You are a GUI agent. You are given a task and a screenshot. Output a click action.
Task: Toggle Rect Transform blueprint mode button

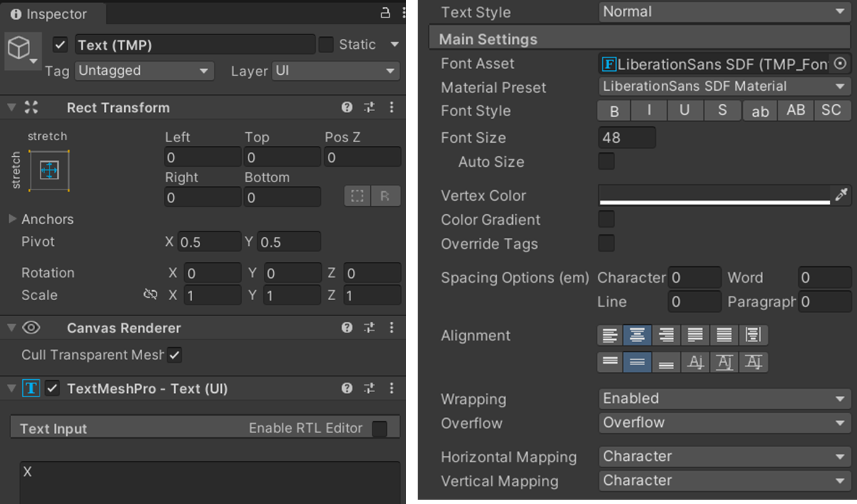pyautogui.click(x=357, y=196)
